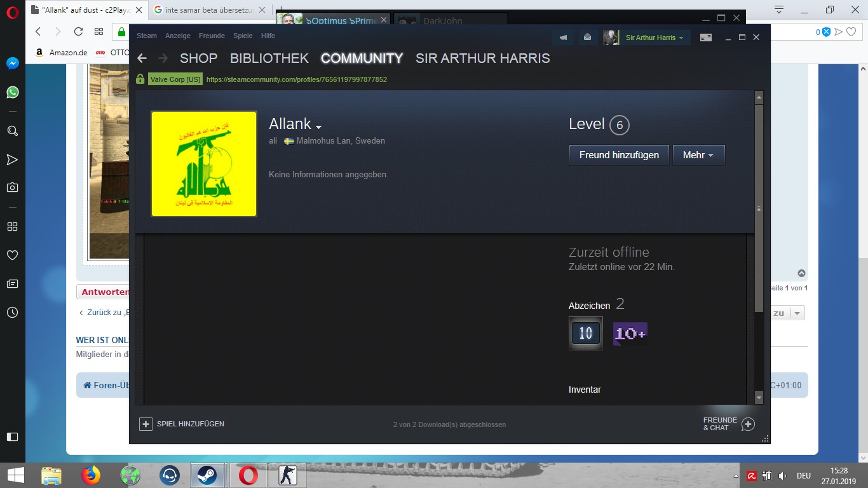Screen dimensions: 868x488
Task: Open the Mehr dropdown menu
Action: click(698, 155)
